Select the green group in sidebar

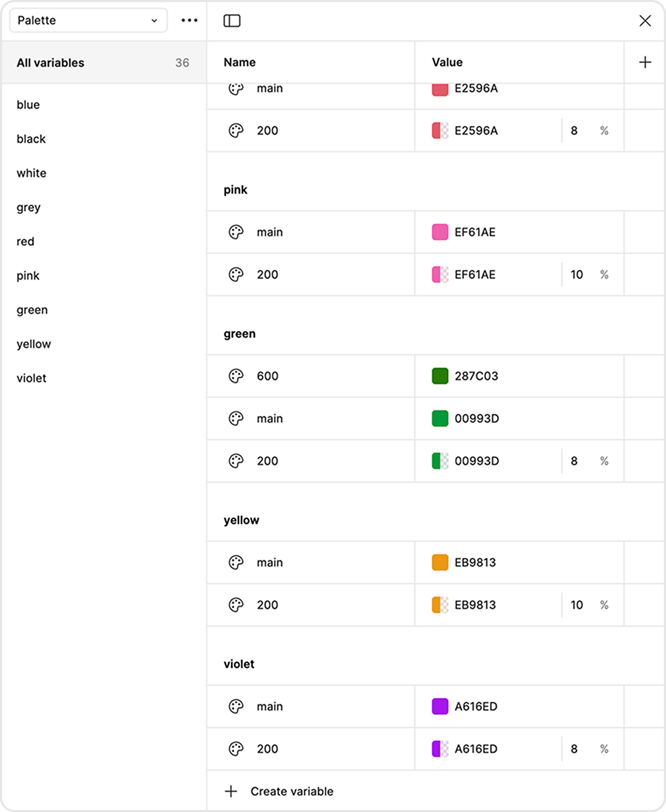click(x=32, y=310)
